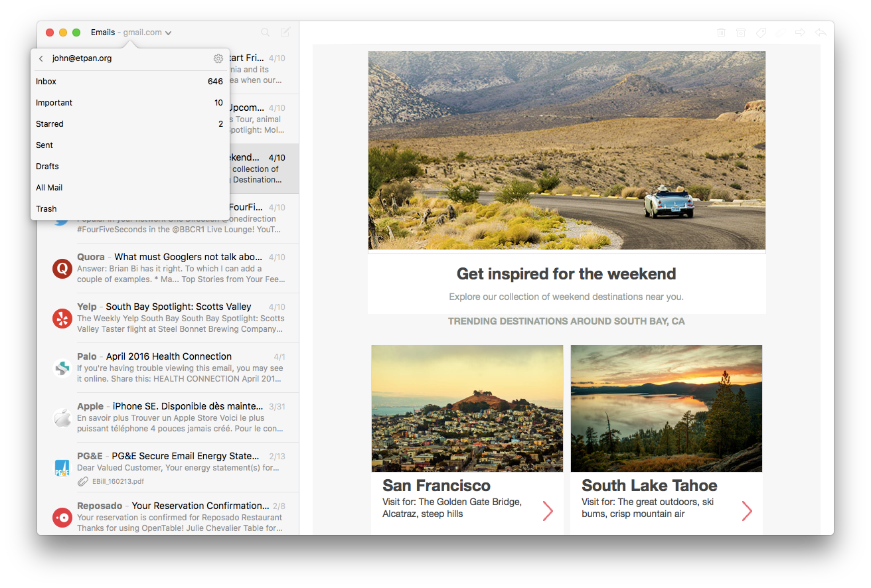Click the 3/31 date on the Apple email
The width and height of the screenshot is (871, 588).
[277, 407]
